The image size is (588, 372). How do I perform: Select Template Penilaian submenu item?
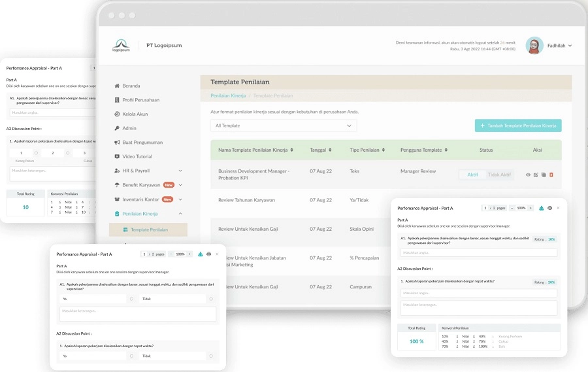pyautogui.click(x=148, y=229)
